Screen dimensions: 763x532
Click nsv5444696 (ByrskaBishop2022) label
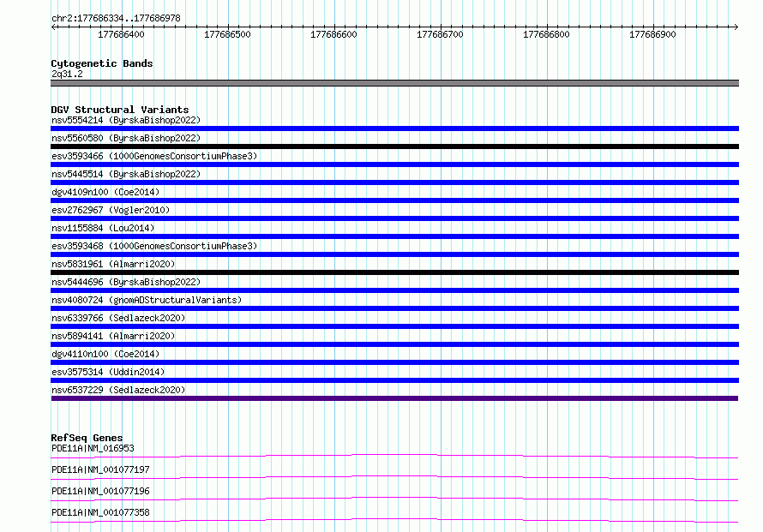pyautogui.click(x=126, y=282)
